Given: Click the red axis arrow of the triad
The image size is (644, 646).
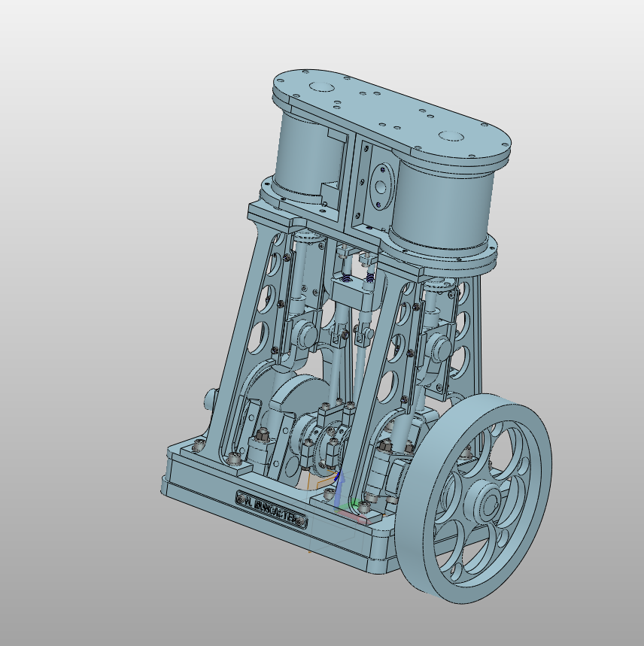Looking at the screenshot, I should point(354,517).
